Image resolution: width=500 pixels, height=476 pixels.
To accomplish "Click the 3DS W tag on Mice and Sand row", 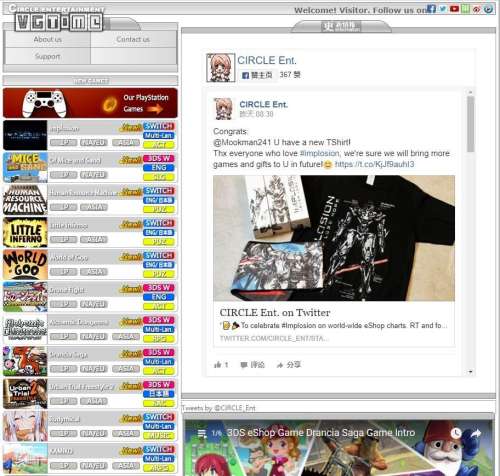I will click(x=159, y=158).
